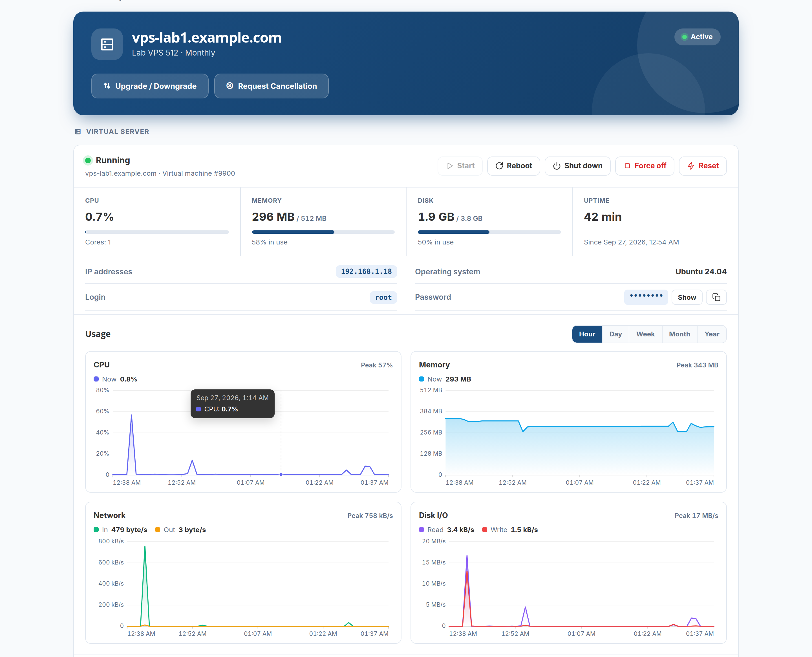Click the masked password field
The height and width of the screenshot is (657, 812).
646,297
